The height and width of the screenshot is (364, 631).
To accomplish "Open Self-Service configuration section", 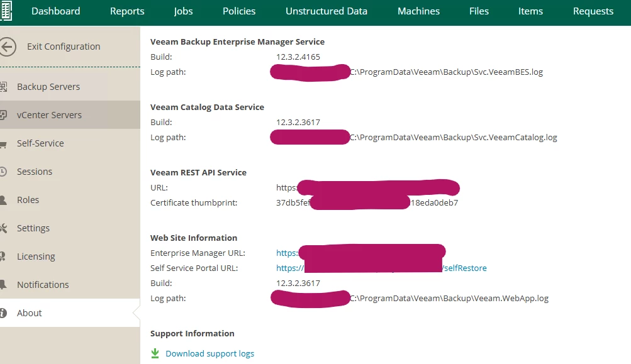I will pyautogui.click(x=70, y=143).
